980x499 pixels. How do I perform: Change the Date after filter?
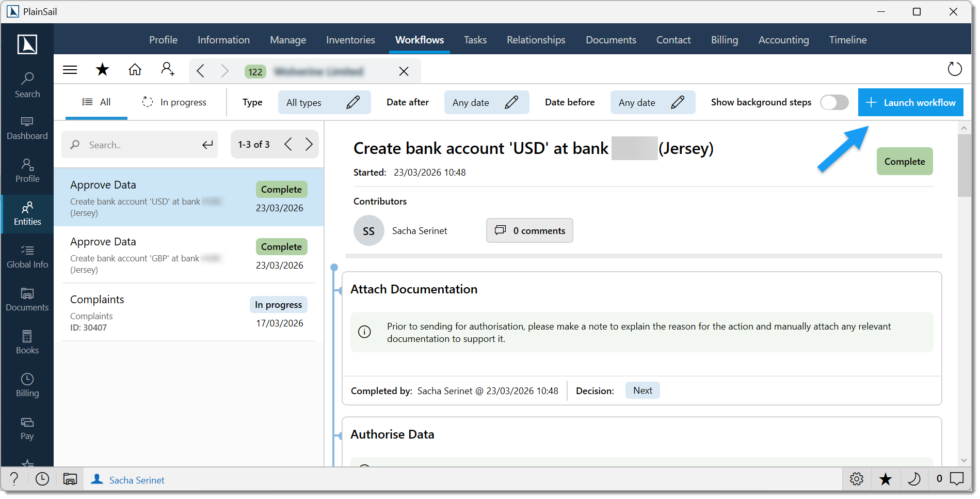point(512,102)
